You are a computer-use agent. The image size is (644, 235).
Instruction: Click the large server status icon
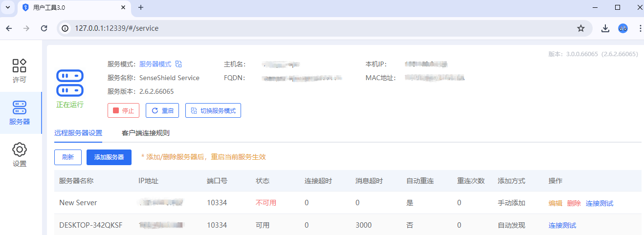70,83
